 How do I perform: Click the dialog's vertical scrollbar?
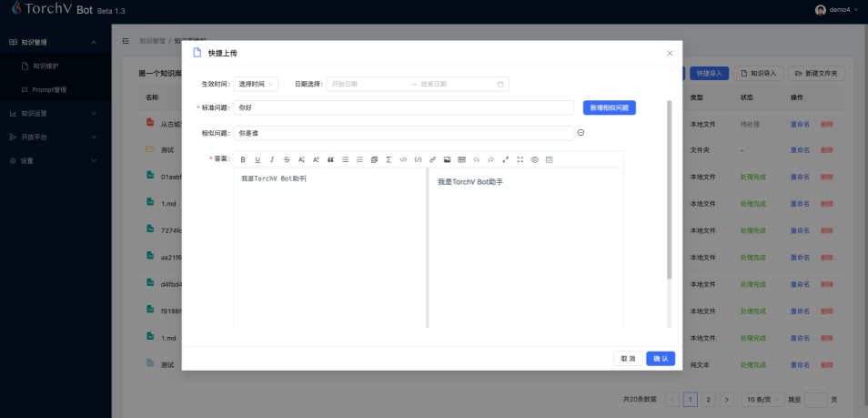click(x=670, y=191)
